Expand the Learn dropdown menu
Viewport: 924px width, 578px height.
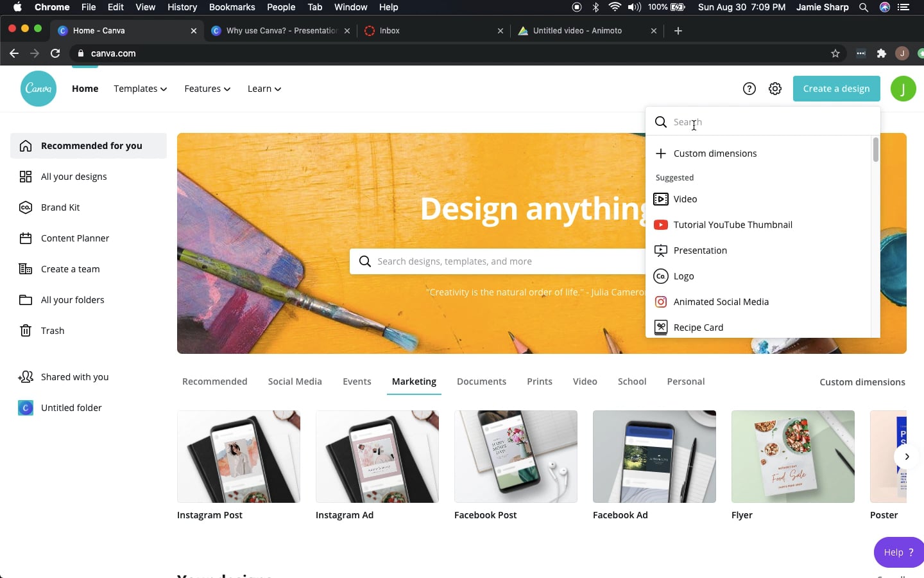pos(264,89)
